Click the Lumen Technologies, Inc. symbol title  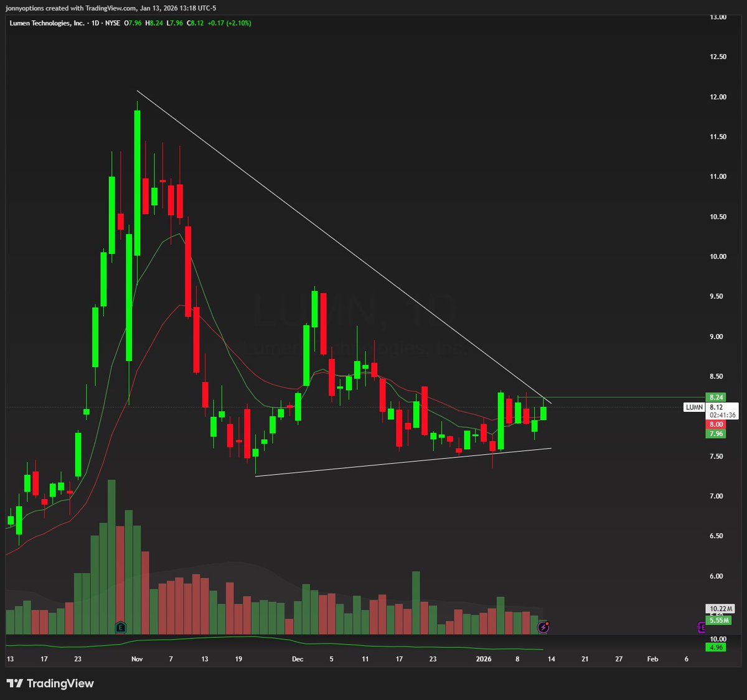(47, 23)
